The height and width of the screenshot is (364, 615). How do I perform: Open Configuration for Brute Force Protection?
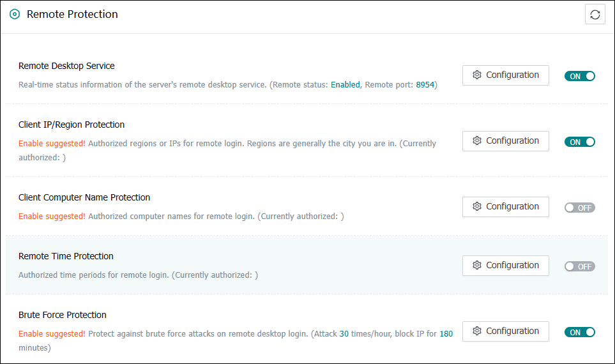tap(506, 331)
